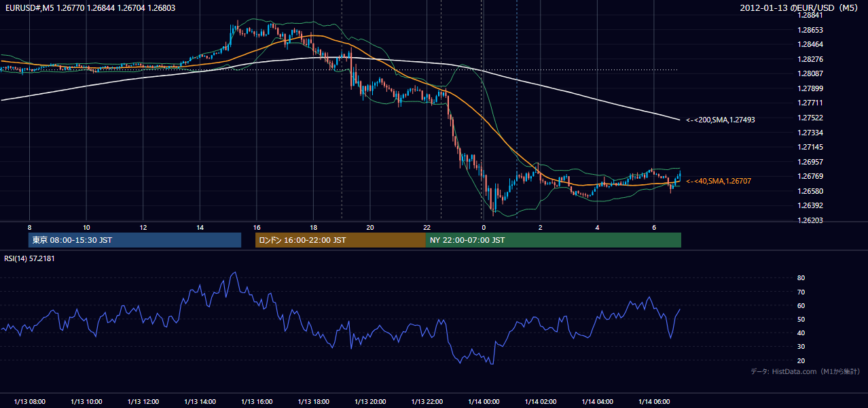Image resolution: width=868 pixels, height=408 pixels.
Task: Click price axis label 1.26769
Action: point(810,176)
